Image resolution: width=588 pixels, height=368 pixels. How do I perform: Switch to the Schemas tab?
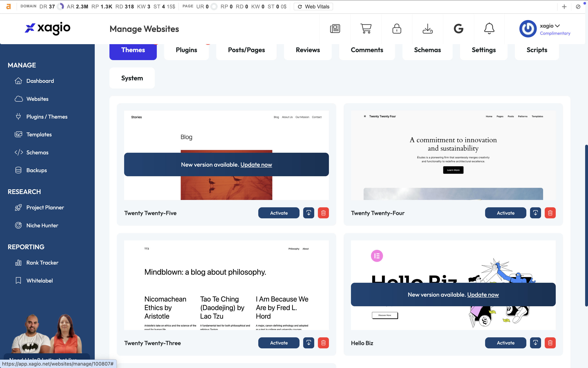click(427, 50)
